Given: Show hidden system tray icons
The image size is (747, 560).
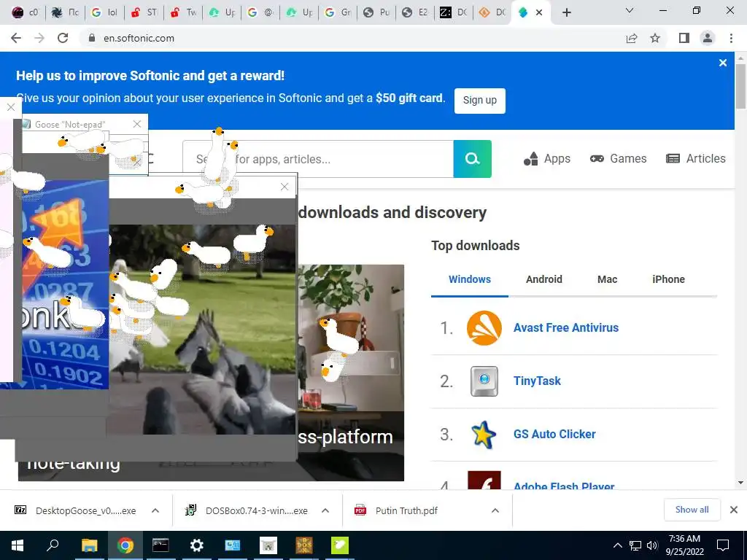Looking at the screenshot, I should 617,545.
